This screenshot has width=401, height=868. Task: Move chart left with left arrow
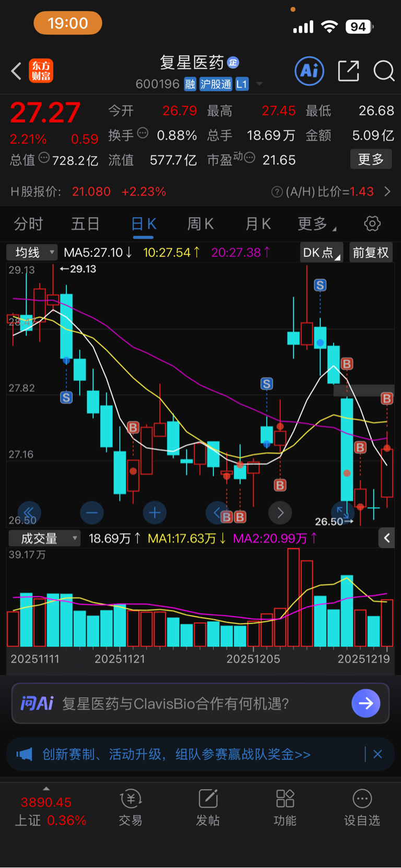click(x=217, y=513)
